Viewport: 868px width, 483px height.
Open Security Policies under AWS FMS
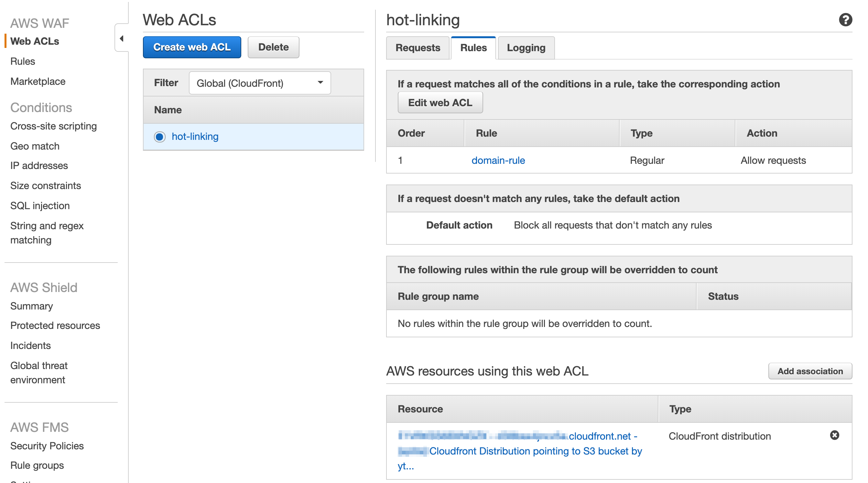tap(47, 445)
